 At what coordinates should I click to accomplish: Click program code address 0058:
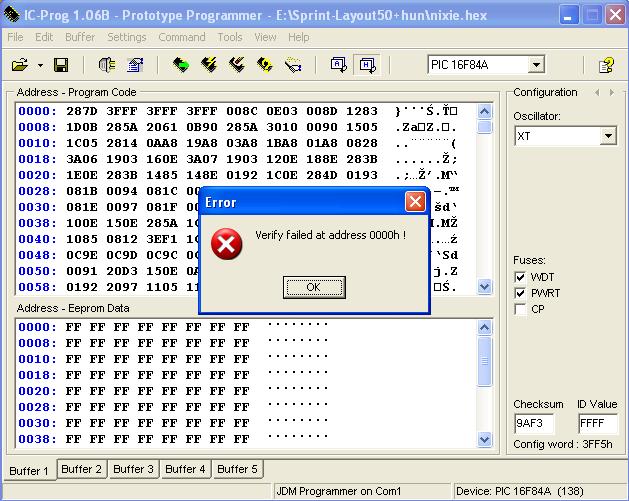pos(37,287)
